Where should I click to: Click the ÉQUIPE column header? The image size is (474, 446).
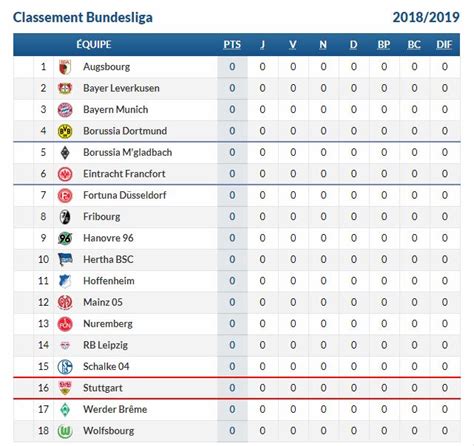click(94, 44)
